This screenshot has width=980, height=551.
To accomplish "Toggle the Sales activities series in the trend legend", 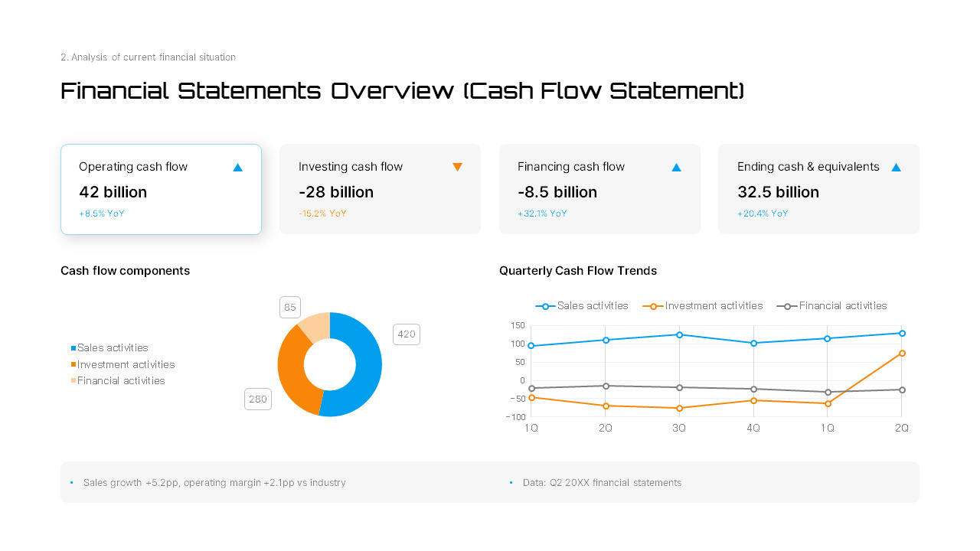I will [582, 305].
